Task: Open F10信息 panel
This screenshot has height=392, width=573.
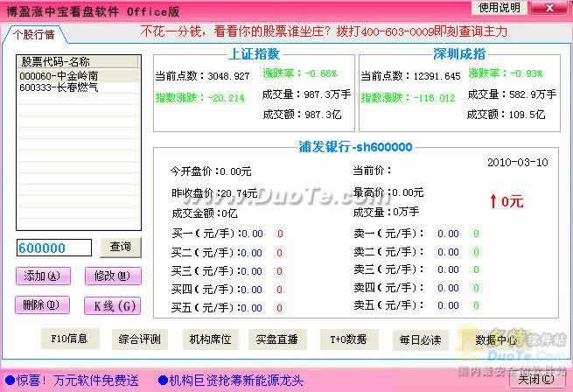Action: 70,339
